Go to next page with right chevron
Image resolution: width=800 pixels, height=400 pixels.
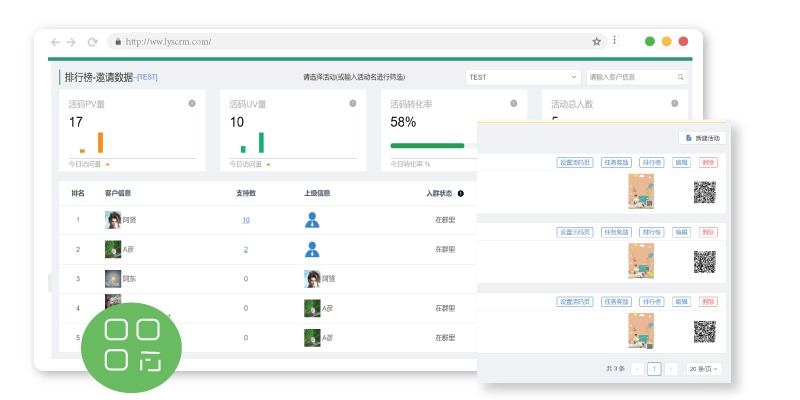click(x=671, y=369)
